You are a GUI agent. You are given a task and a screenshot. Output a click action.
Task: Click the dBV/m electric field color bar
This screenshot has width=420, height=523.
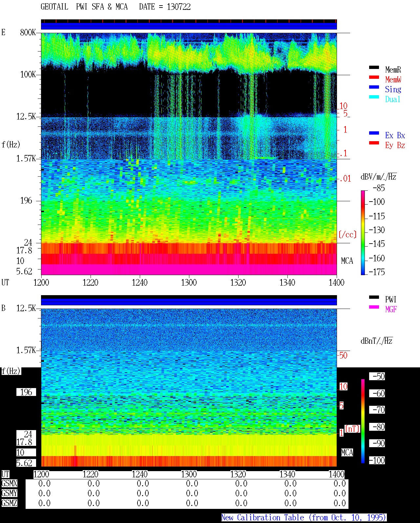point(363,232)
